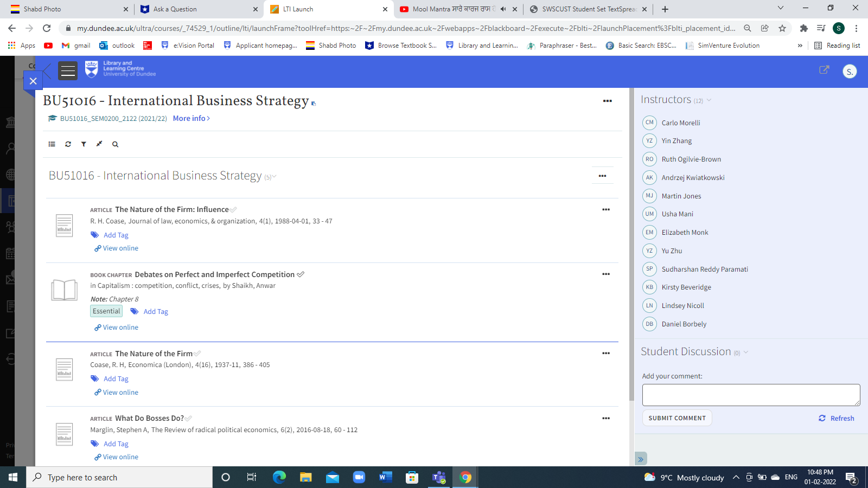Open gmail bookmark
Viewport: 868px width, 488px height.
pos(76,46)
